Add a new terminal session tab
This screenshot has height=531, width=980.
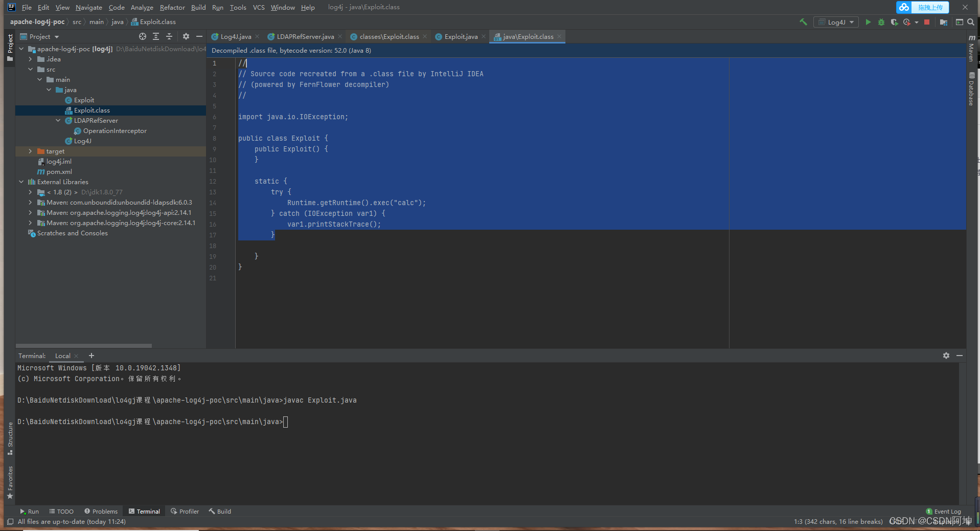click(x=92, y=356)
